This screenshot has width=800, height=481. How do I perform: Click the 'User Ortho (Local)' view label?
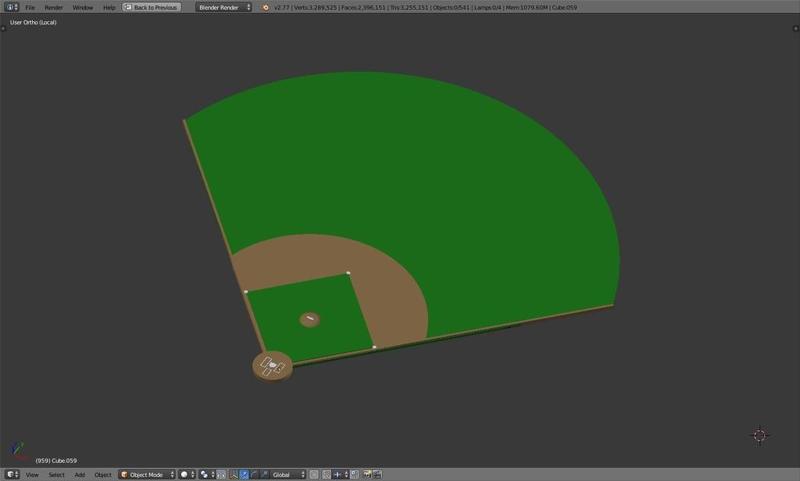[33, 22]
